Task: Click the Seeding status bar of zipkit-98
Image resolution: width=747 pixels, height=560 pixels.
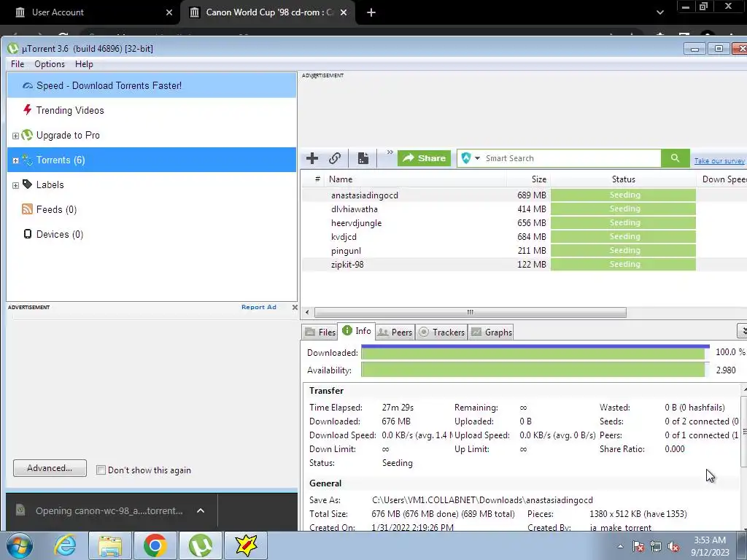Action: (623, 264)
